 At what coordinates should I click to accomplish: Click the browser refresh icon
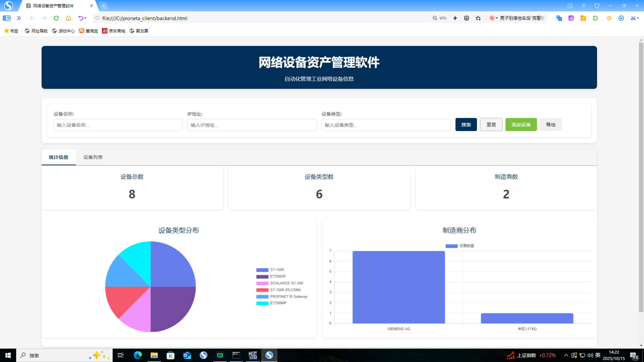[56, 18]
